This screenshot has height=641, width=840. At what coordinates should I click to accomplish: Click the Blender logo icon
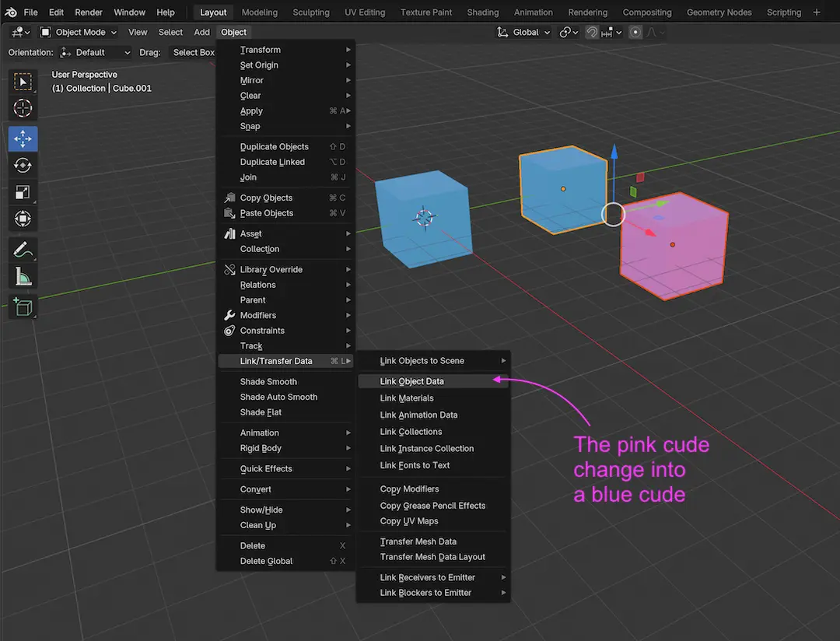coord(11,12)
